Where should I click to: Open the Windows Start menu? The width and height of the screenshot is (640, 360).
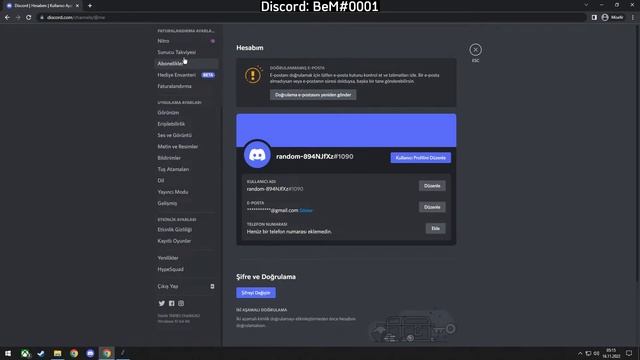pos(8,353)
